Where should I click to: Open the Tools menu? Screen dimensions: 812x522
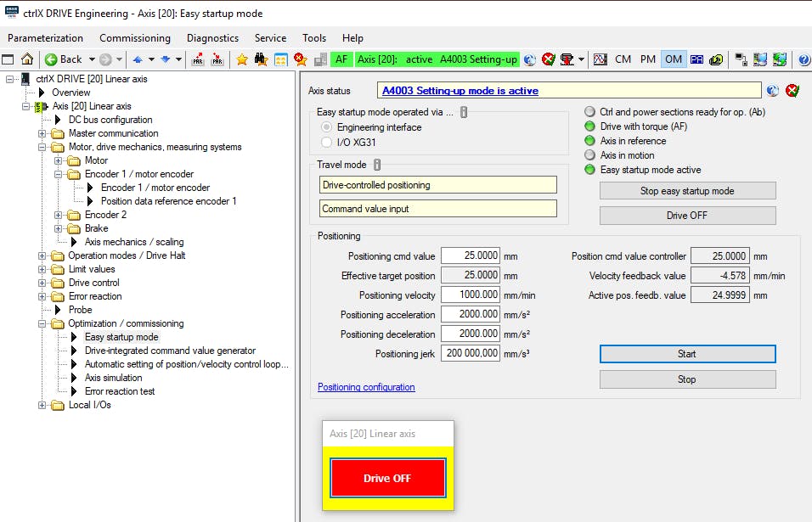coord(314,38)
